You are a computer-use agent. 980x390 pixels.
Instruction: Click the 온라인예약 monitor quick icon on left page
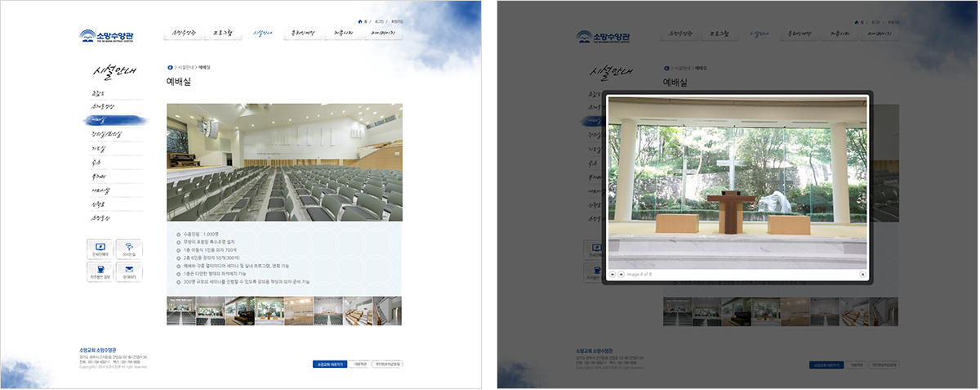(100, 249)
